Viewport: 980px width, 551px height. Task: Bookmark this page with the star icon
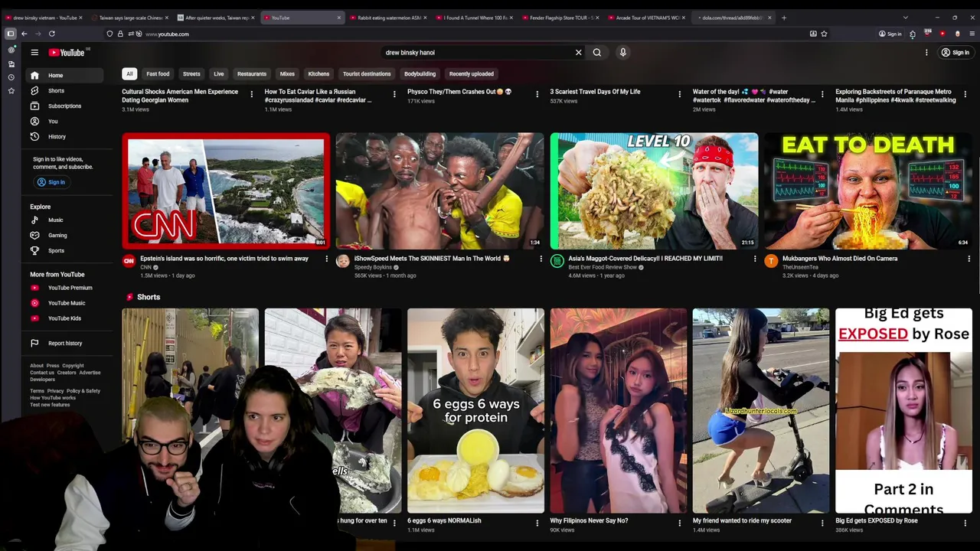pos(824,34)
